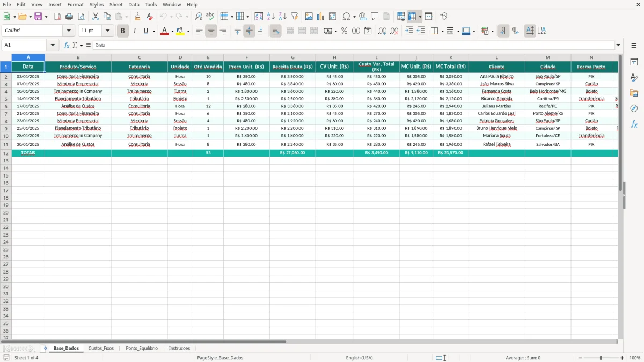Expand the Name Box dropdown
644x362 pixels.
click(x=53, y=46)
